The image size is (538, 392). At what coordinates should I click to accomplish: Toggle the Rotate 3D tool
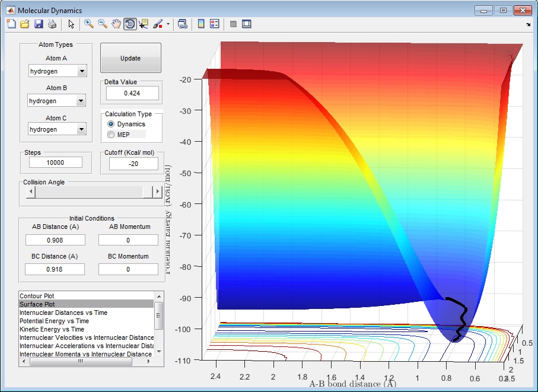[x=130, y=24]
